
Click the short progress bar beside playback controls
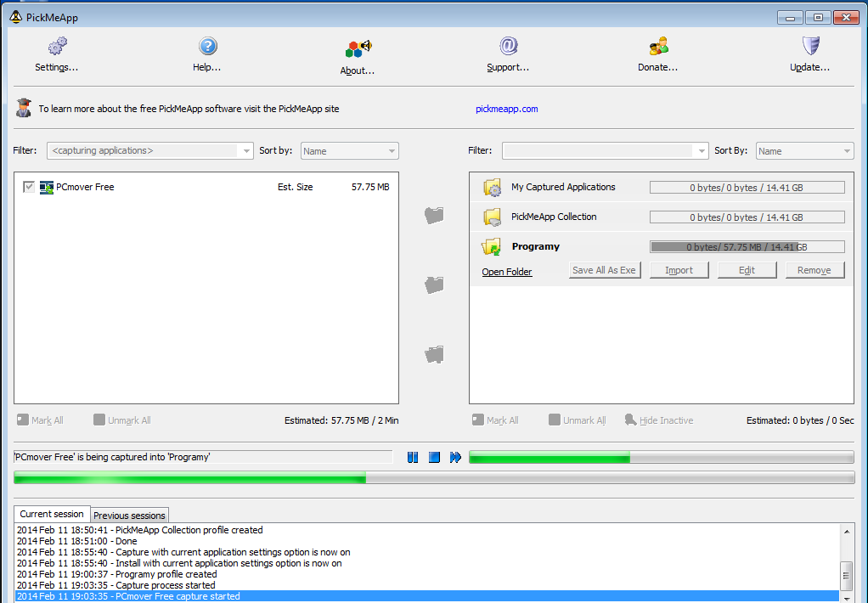(x=662, y=458)
